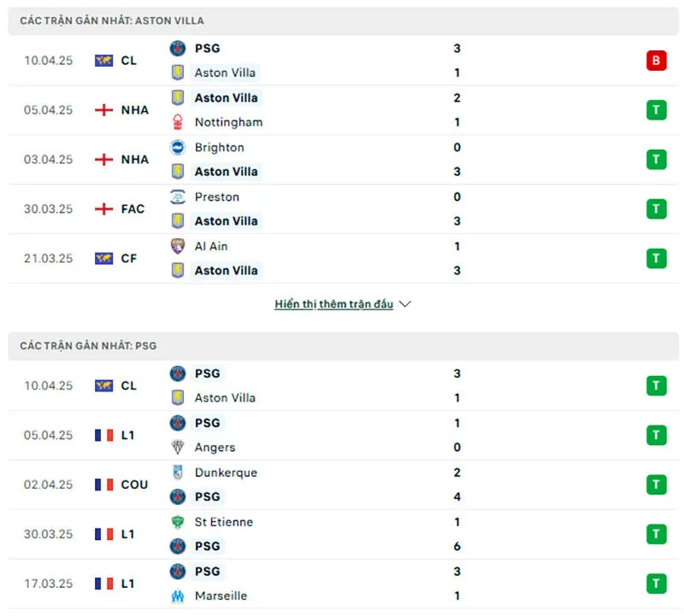Click the CF competition label on 21.03.25
Viewport: 684px width, 616px height.
(x=128, y=258)
